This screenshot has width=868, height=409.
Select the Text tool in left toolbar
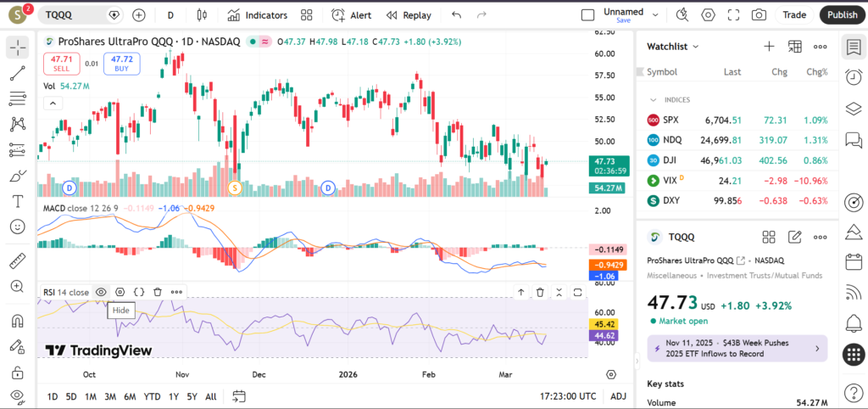point(17,201)
